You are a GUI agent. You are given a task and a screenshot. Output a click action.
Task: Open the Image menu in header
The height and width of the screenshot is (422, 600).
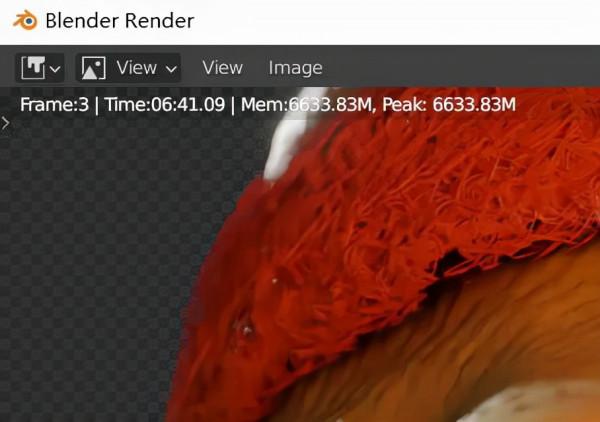(x=295, y=68)
